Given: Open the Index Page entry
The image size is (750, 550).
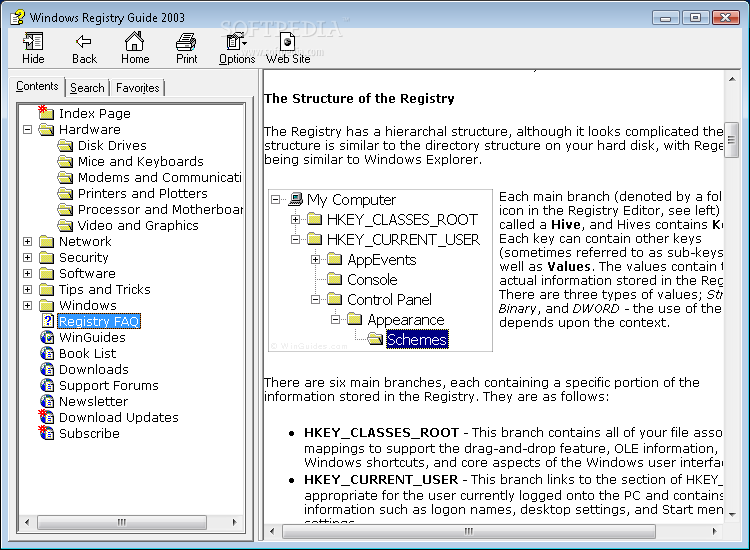Looking at the screenshot, I should (x=95, y=113).
